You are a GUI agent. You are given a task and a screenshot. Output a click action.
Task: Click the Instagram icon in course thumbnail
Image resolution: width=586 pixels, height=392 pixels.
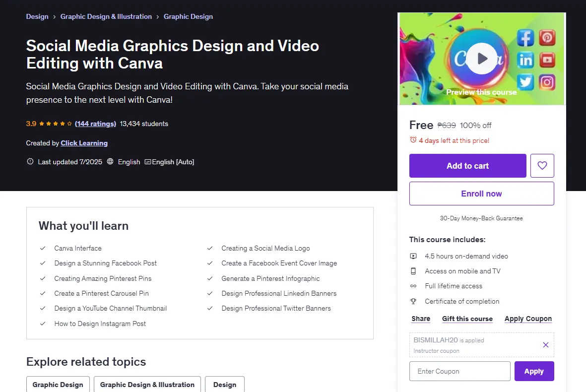coord(547,82)
